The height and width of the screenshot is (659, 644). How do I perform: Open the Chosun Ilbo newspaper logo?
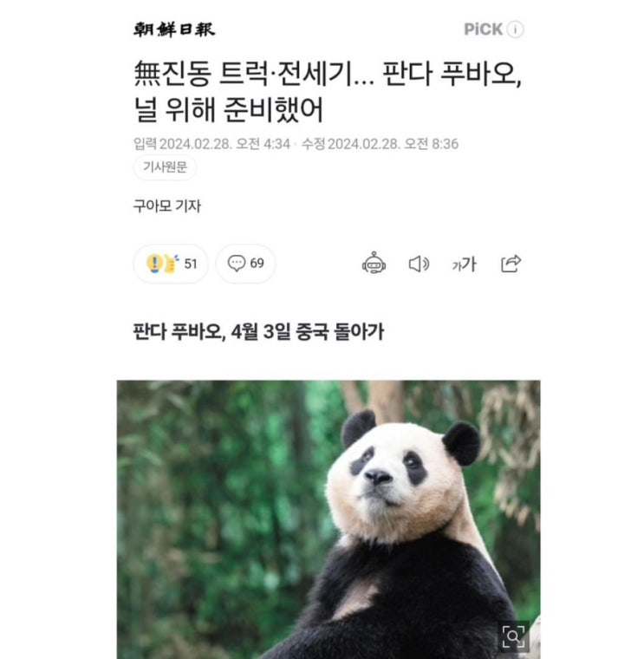174,29
